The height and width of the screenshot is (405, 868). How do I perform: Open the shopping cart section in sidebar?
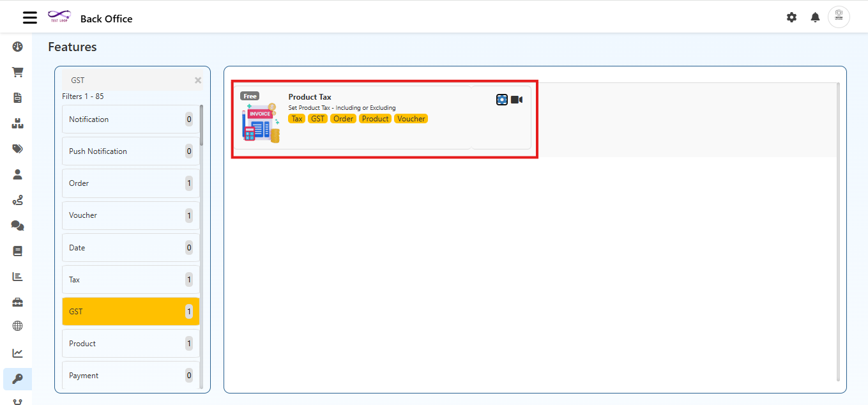pos(17,72)
